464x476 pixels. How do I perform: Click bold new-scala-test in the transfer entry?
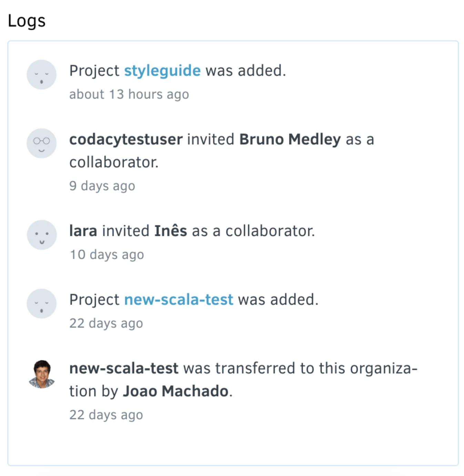[x=124, y=368]
